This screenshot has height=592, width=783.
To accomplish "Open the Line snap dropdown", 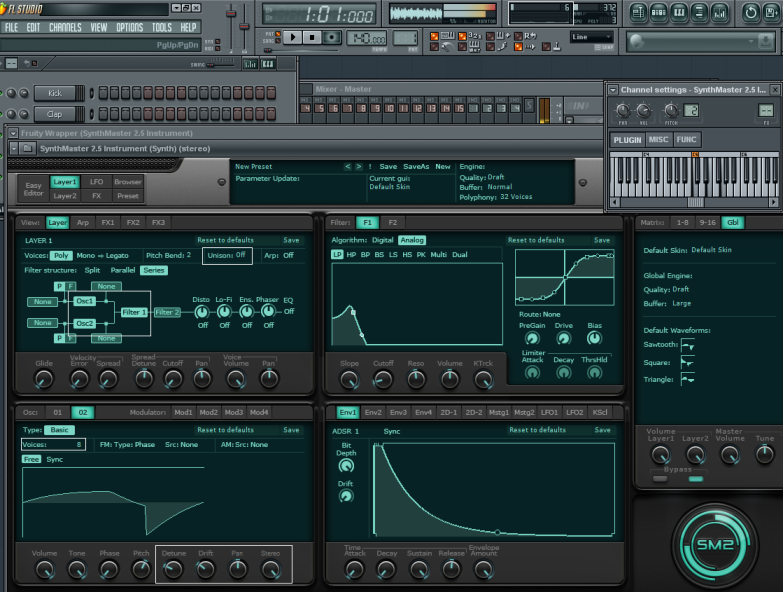I will pos(592,37).
